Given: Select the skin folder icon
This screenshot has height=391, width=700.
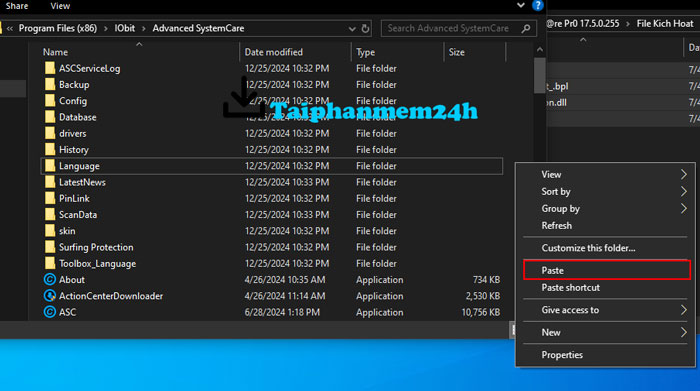Looking at the screenshot, I should (50, 231).
